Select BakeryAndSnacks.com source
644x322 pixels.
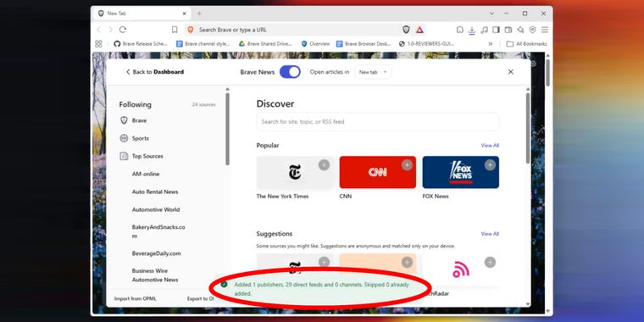tap(158, 231)
